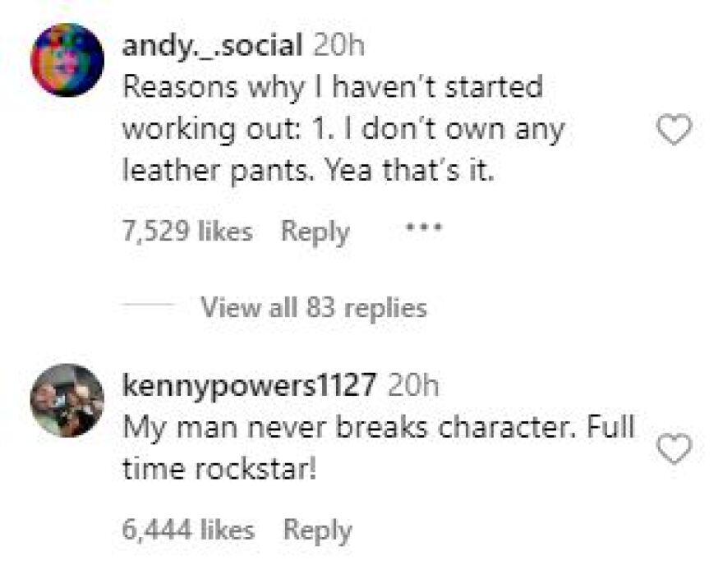The width and height of the screenshot is (723, 588).
Task: Reply to the leather pants comment
Action: [315, 232]
